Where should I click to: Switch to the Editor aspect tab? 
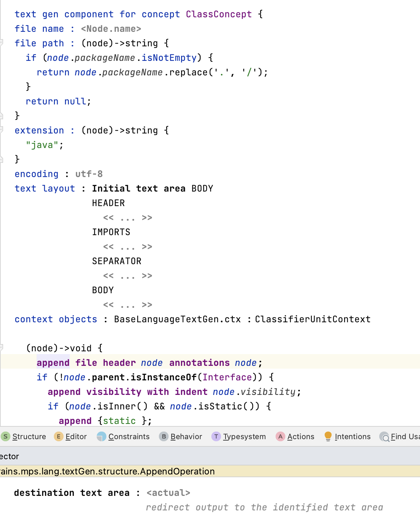click(71, 436)
